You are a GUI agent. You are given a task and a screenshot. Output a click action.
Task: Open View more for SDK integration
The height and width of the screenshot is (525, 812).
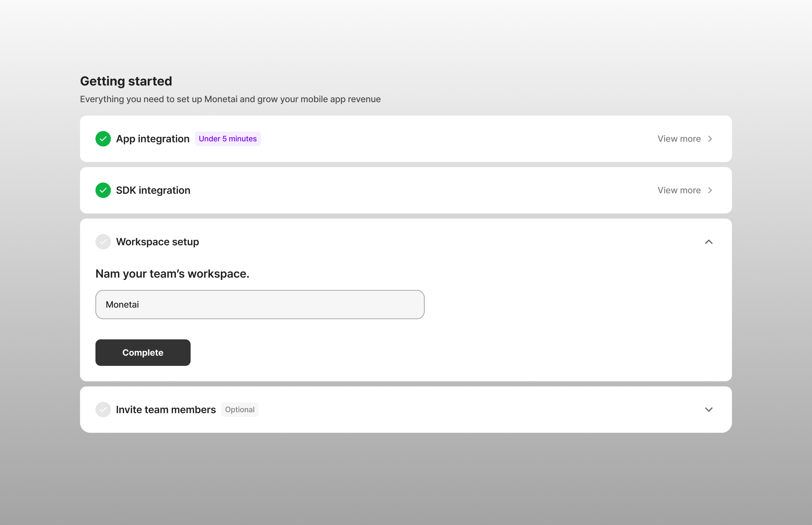pos(679,190)
